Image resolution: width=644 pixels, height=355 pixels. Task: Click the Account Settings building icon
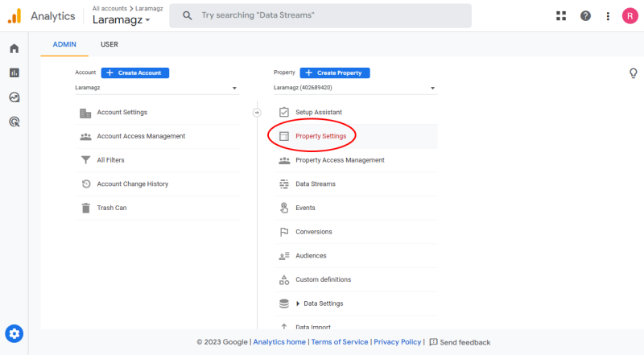tap(85, 113)
